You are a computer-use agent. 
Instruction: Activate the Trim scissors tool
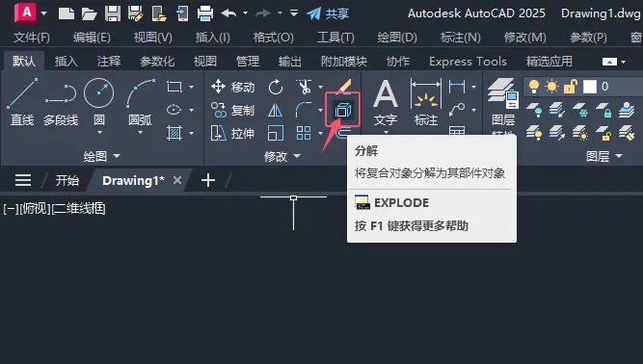304,87
